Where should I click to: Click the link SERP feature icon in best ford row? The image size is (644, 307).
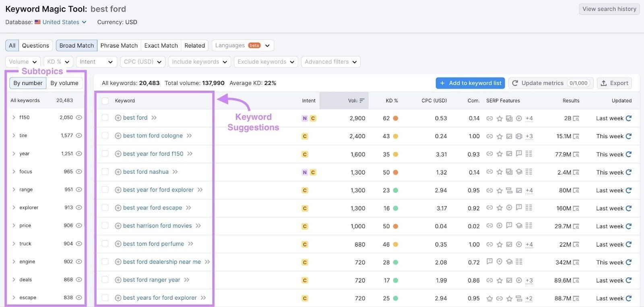pos(489,118)
